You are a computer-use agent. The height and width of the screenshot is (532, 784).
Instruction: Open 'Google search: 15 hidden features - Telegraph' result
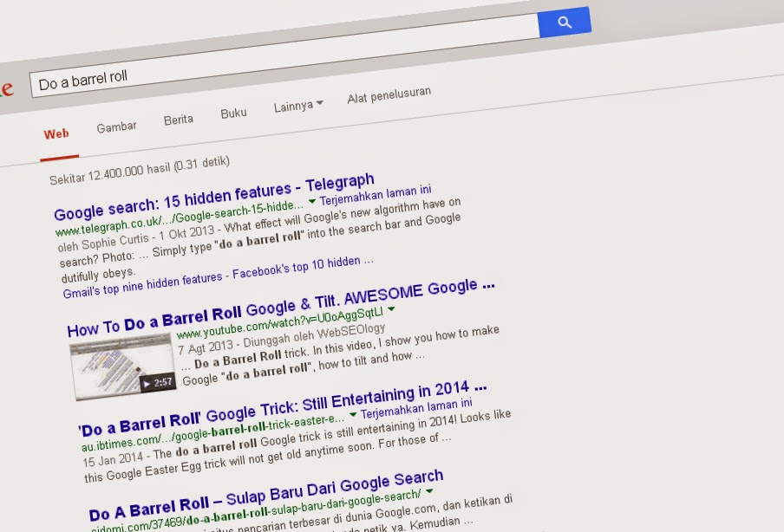coord(214,197)
